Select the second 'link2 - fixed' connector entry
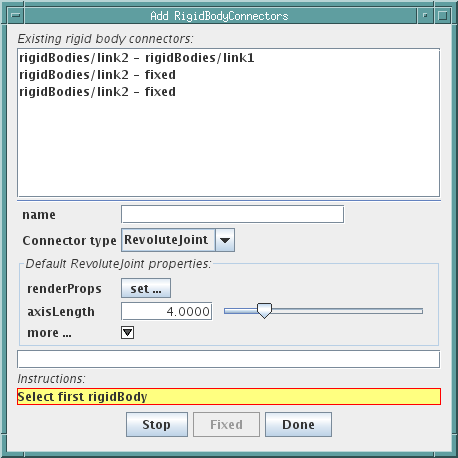Image resolution: width=458 pixels, height=458 pixels. [x=97, y=92]
